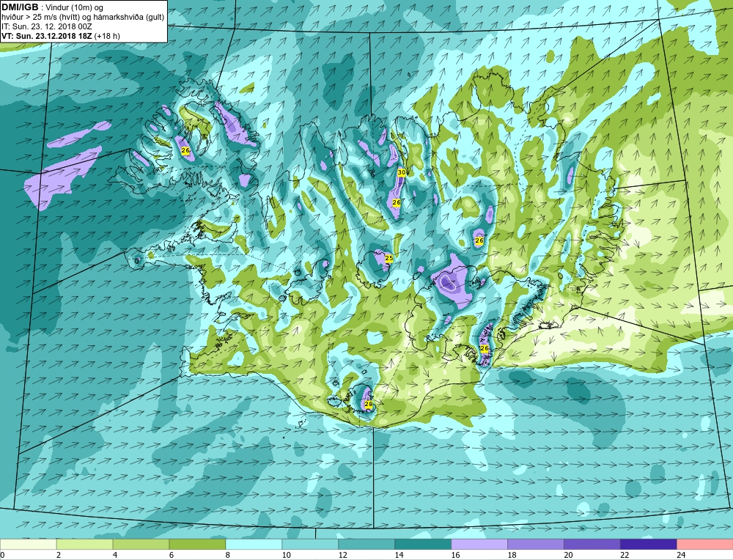Click the scale number 2
The height and width of the screenshot is (560, 733).
(59, 555)
